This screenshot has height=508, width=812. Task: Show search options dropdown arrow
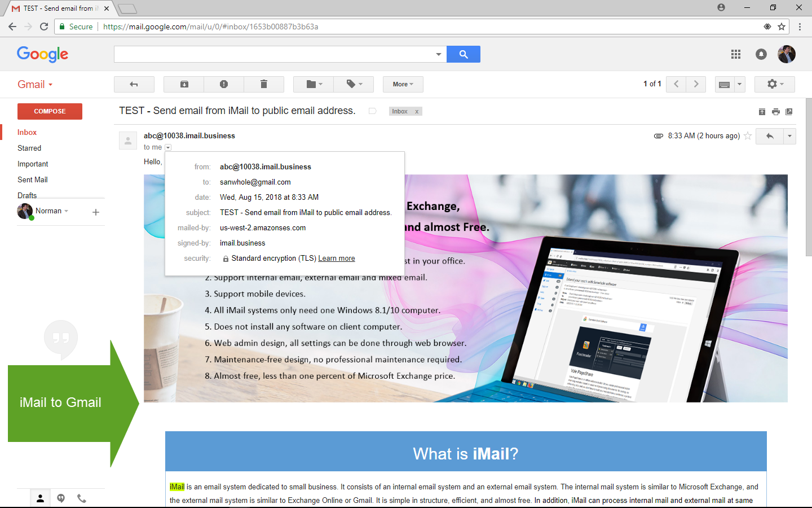[x=438, y=54]
